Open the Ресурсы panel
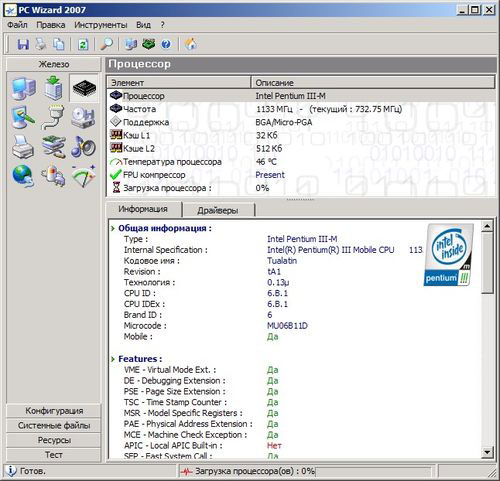500x481 pixels. pyautogui.click(x=54, y=440)
